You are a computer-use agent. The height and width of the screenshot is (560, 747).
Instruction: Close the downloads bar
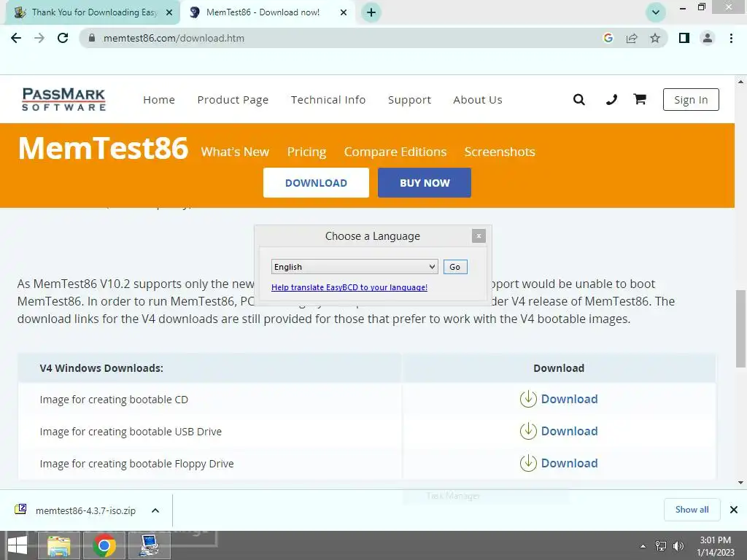[x=734, y=510]
